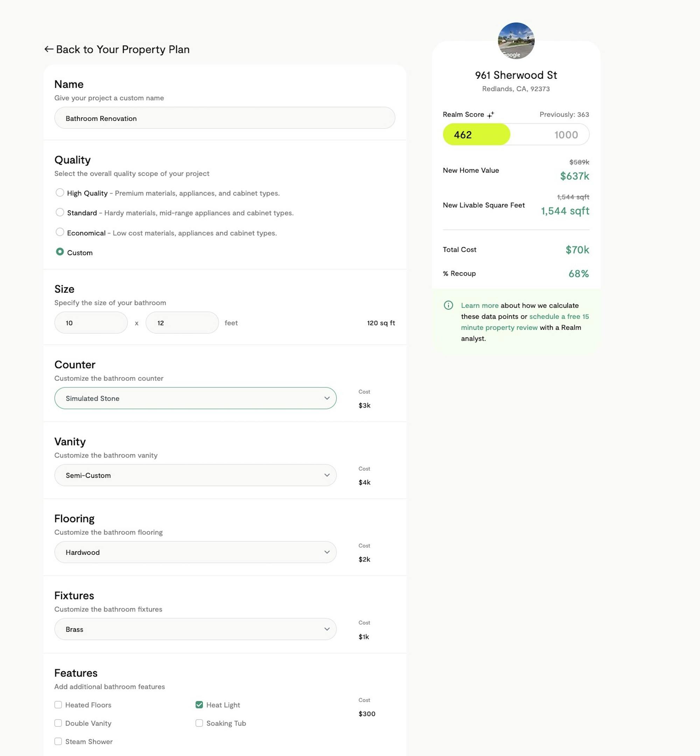Viewport: 700px width, 756px height.
Task: Click the sparkle icon beside Realm Score
Action: [x=491, y=115]
